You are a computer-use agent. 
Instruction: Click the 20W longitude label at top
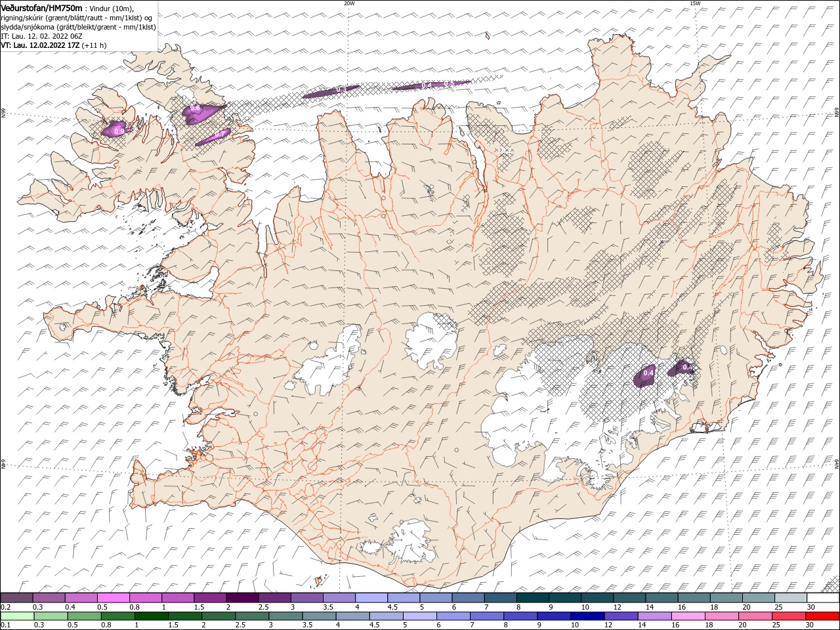[x=349, y=3]
